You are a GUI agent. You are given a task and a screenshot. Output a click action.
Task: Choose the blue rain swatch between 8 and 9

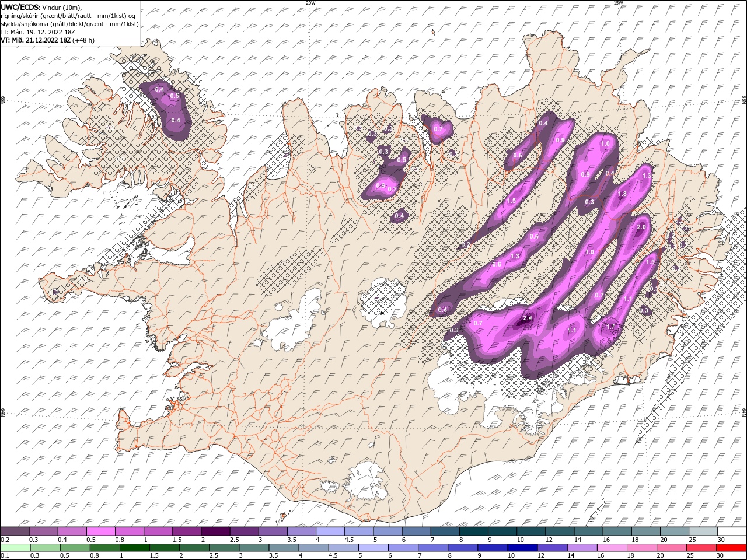462,547
